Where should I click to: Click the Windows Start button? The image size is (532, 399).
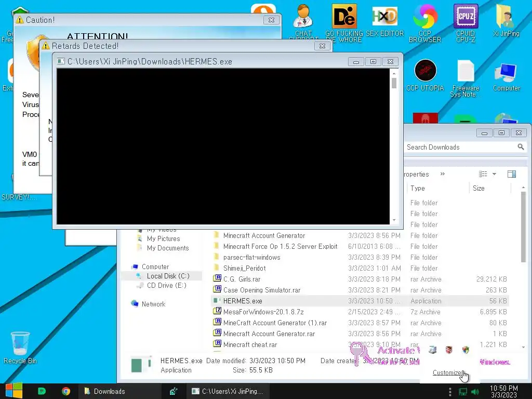pos(14,391)
